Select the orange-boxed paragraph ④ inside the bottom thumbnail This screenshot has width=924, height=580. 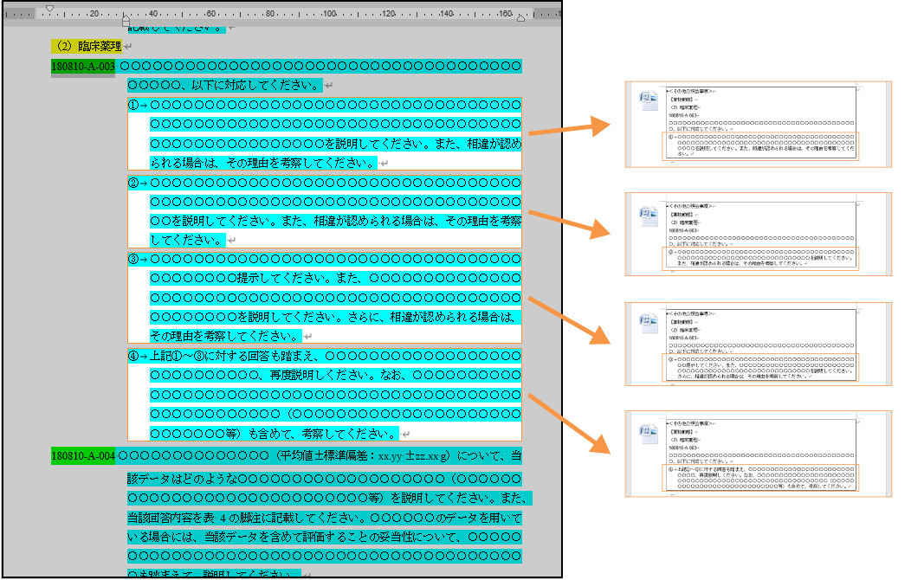(x=760, y=478)
